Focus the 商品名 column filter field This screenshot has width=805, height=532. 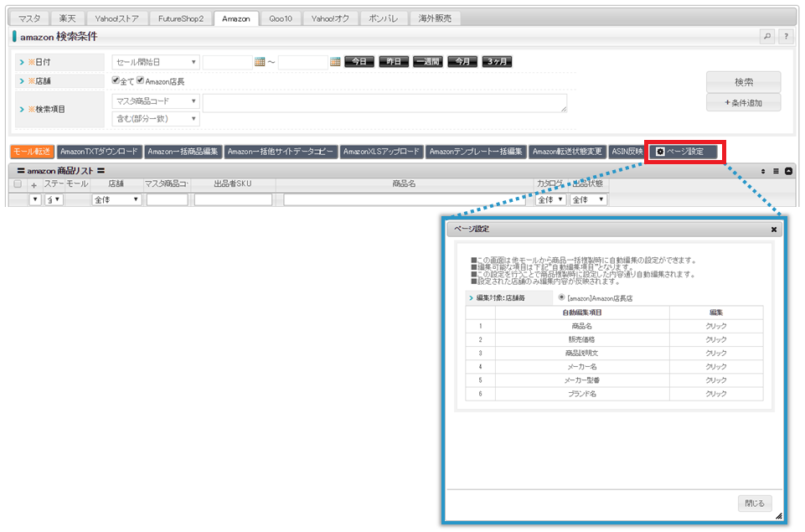pyautogui.click(x=405, y=199)
